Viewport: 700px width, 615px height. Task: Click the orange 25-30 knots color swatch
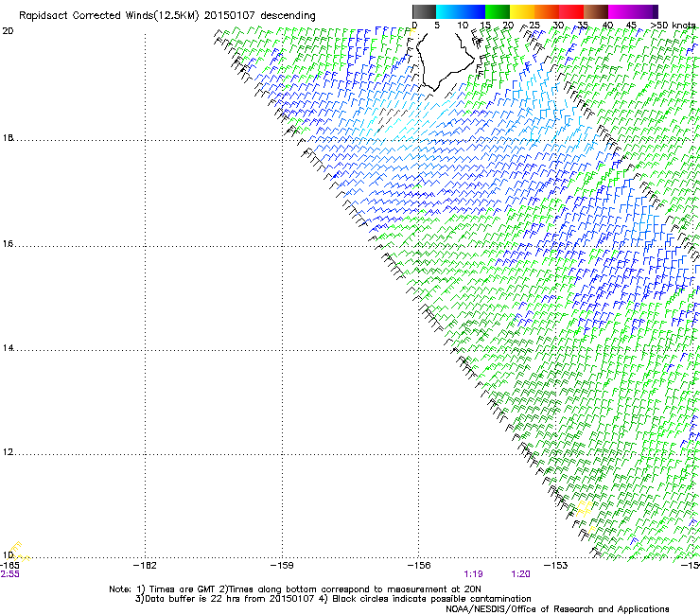[547, 11]
